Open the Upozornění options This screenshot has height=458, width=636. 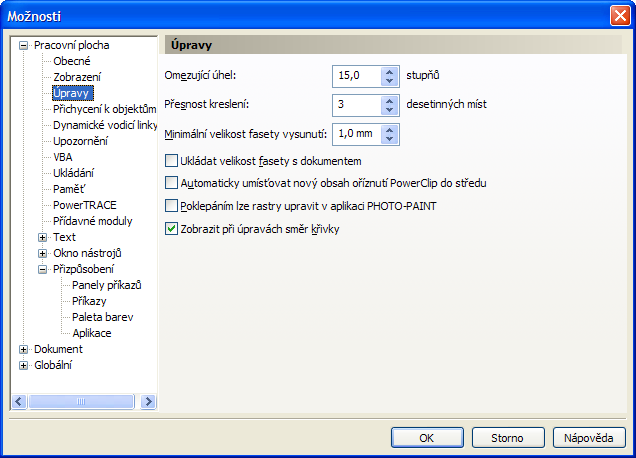(x=80, y=141)
